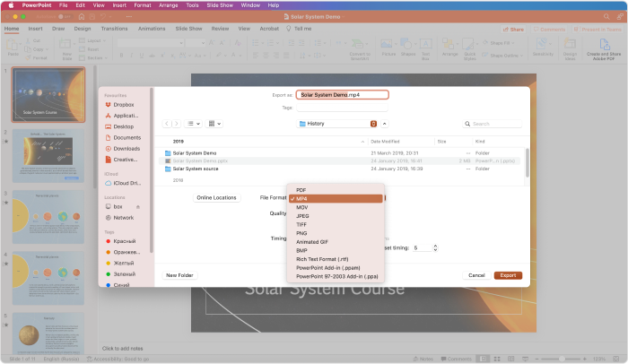Screen dimensions: 628x364
Task: Select the yellow Желтый tag
Action: 119,263
